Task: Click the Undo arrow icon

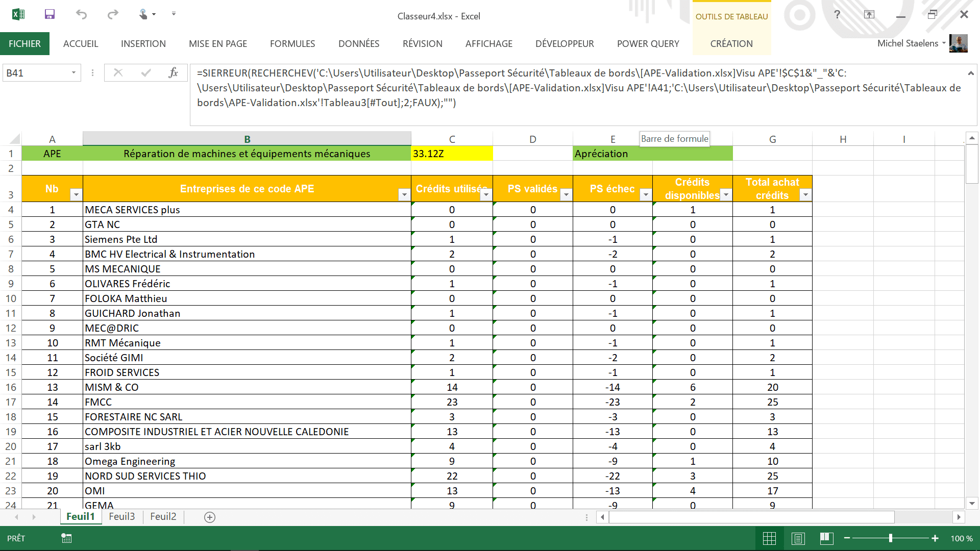Action: point(81,14)
